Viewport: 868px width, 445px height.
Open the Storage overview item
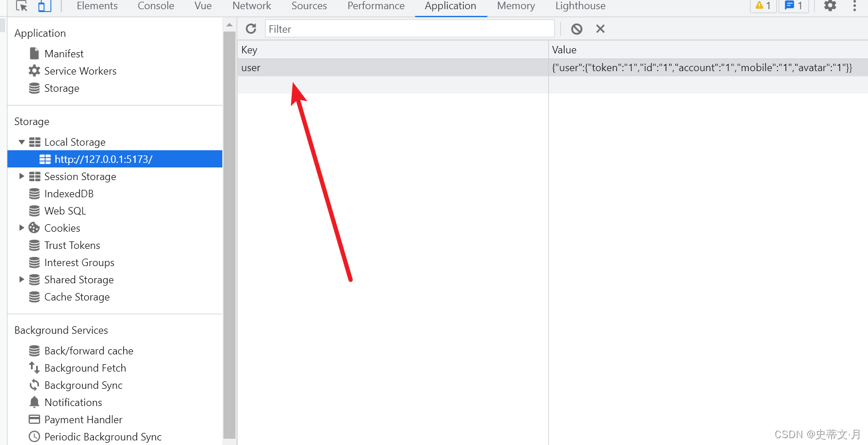[62, 88]
